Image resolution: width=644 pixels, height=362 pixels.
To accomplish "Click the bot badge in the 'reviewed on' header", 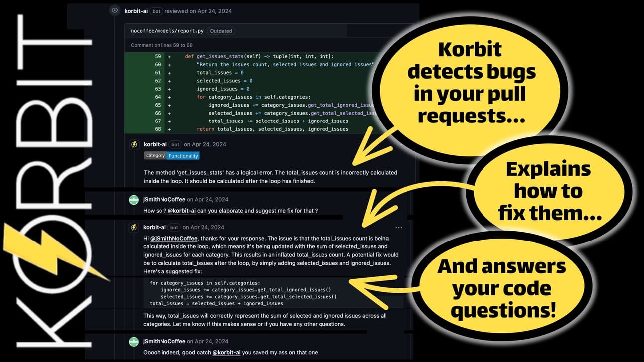I will click(157, 11).
